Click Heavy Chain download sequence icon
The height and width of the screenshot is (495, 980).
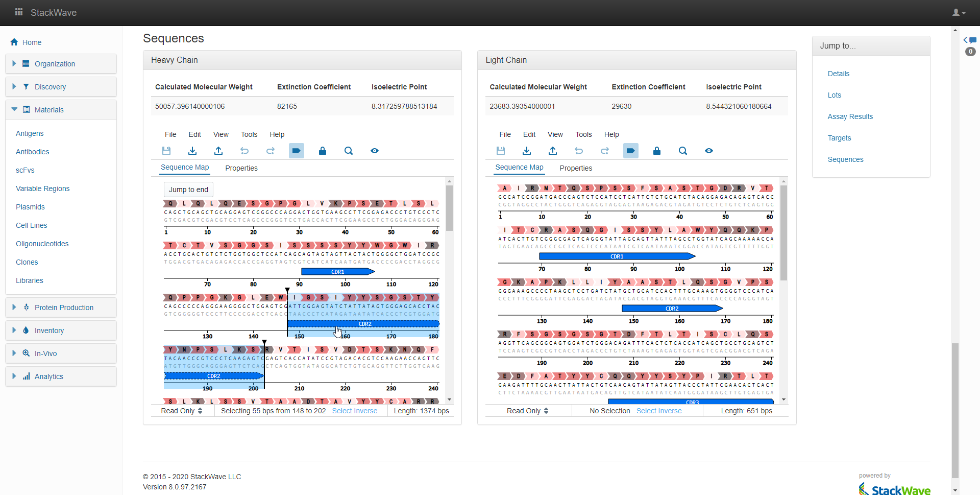[x=192, y=151]
